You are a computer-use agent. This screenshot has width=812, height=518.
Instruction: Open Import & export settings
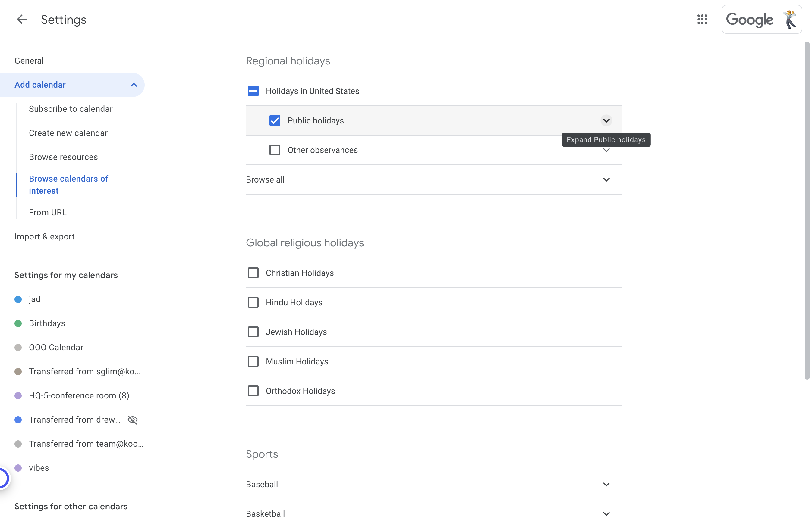tap(45, 237)
